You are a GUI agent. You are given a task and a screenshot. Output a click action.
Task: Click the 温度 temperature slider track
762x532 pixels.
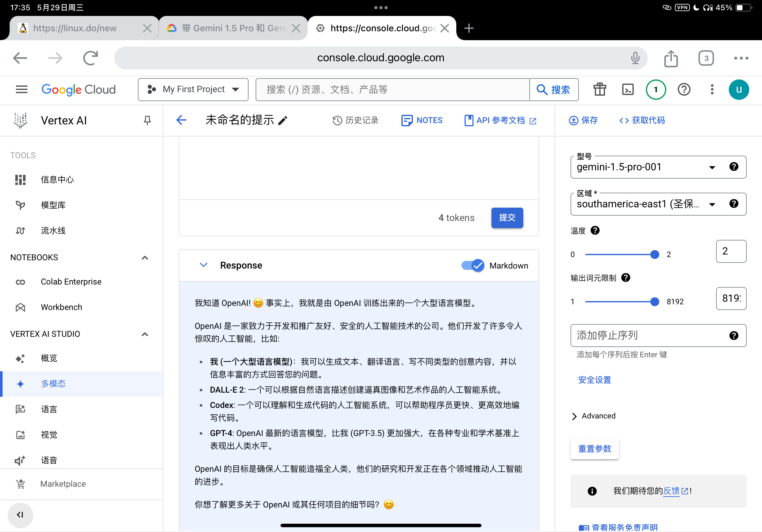pyautogui.click(x=620, y=255)
